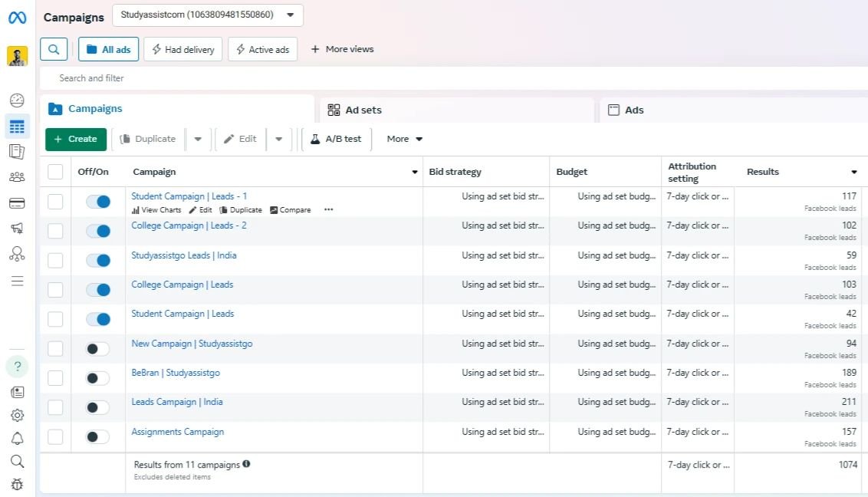Check the College Campaign | Leads row checkbox

pos(55,289)
